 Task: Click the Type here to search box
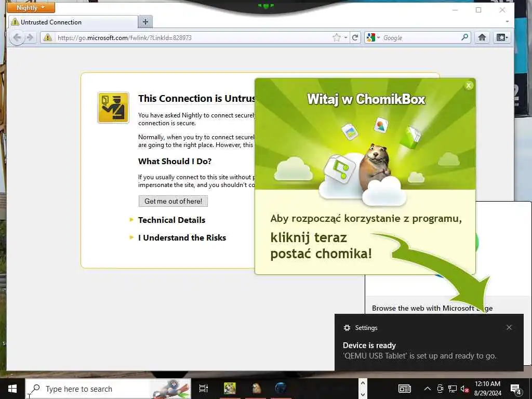(109, 389)
